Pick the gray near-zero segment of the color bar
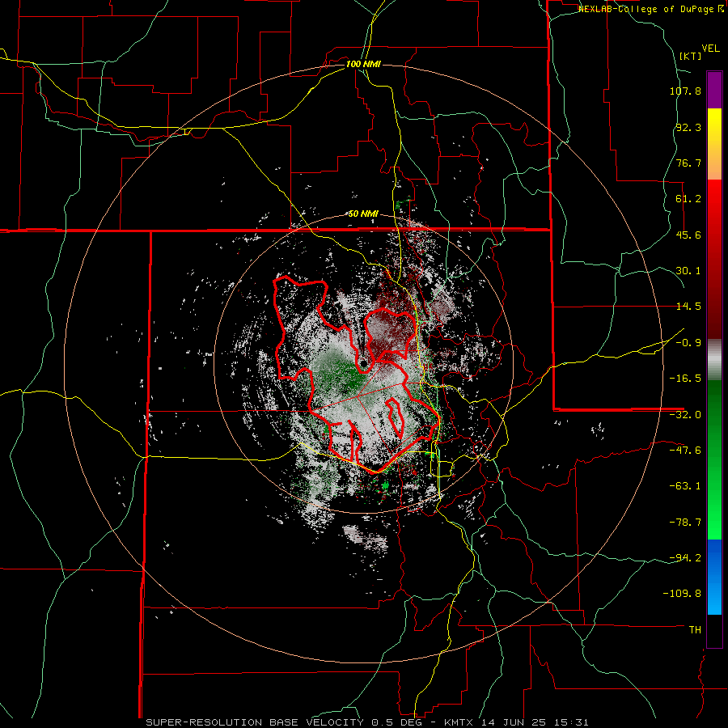This screenshot has width=728, height=728. click(714, 360)
